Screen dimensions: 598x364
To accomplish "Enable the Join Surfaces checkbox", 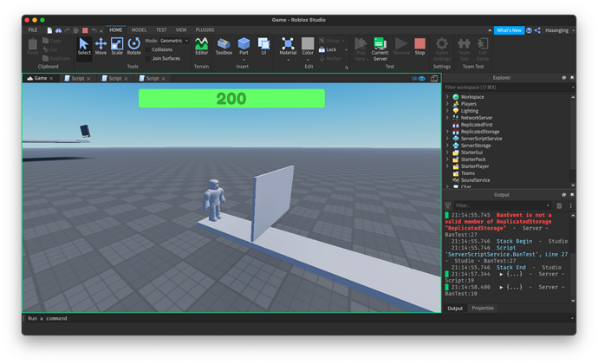I will (x=147, y=58).
